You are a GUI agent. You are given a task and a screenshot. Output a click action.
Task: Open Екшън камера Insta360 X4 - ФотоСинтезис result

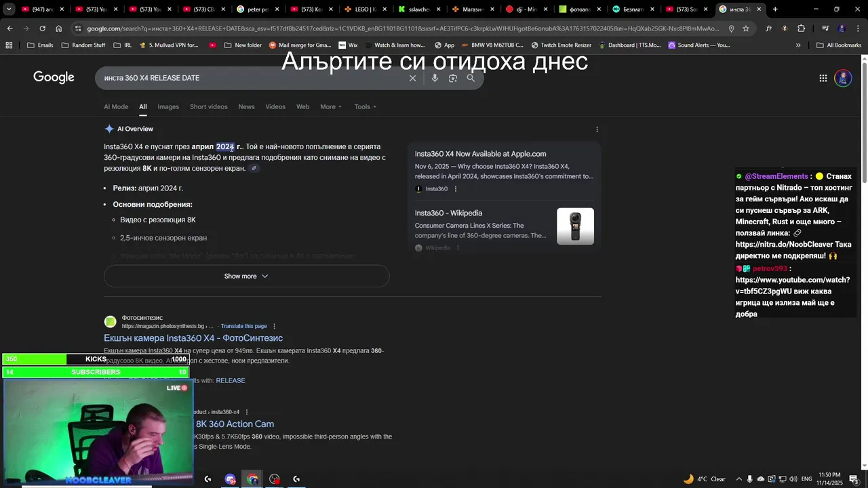tap(193, 338)
